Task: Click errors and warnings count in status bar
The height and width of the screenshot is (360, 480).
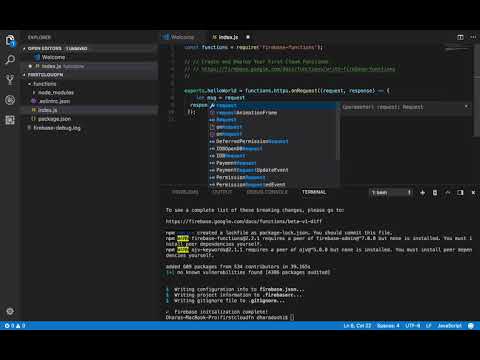Action: (x=15, y=326)
